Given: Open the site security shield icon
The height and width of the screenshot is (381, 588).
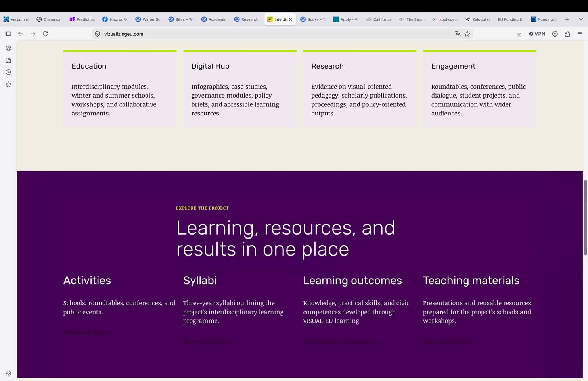Looking at the screenshot, I should tap(97, 34).
